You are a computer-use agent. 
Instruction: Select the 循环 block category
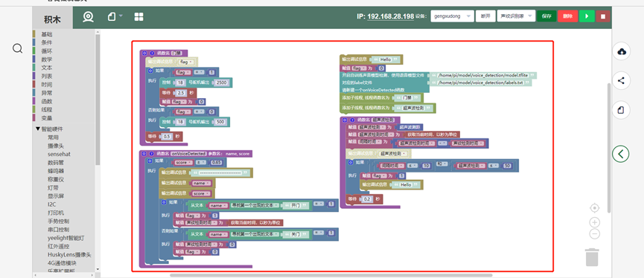46,51
